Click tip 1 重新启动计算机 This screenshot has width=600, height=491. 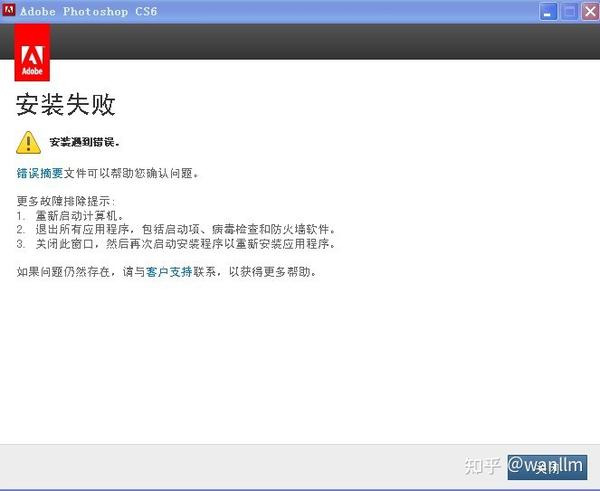click(70, 216)
